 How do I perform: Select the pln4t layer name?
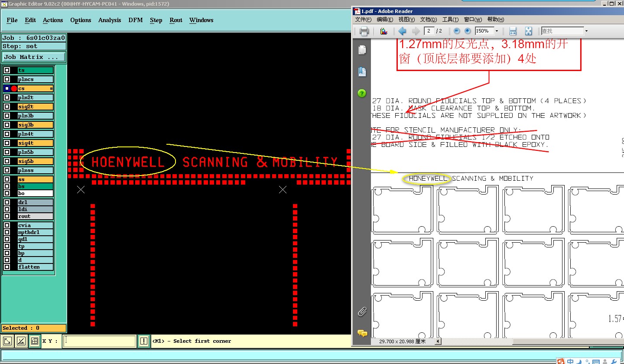click(x=36, y=134)
